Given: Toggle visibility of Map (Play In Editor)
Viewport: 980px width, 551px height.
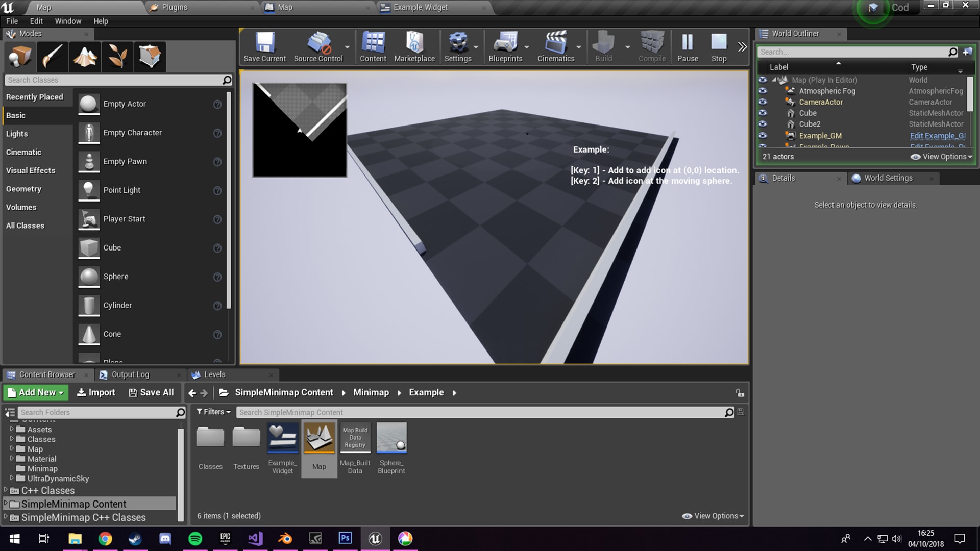Looking at the screenshot, I should click(763, 80).
